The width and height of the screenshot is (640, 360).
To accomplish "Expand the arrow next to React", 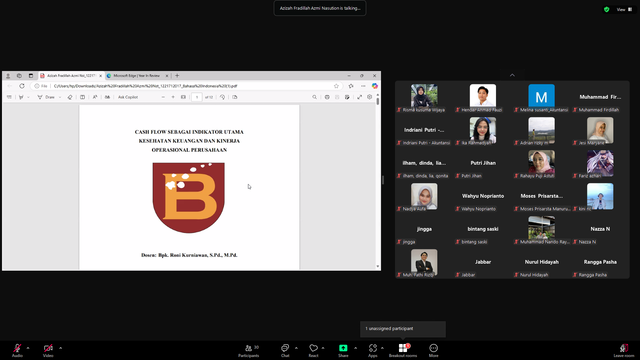I will tap(323, 348).
